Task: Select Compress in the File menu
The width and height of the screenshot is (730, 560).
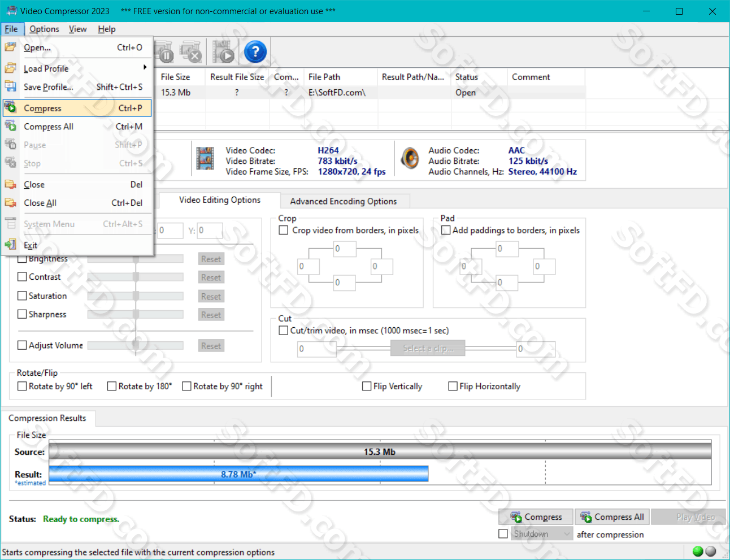Action: [x=77, y=108]
